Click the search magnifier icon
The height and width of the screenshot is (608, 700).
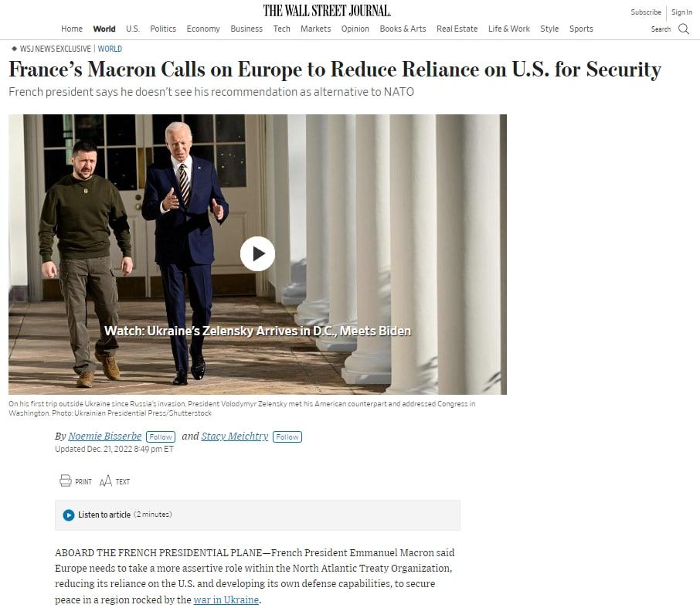684,29
